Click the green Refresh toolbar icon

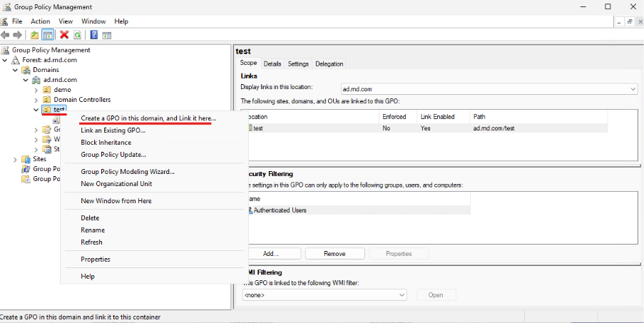77,35
